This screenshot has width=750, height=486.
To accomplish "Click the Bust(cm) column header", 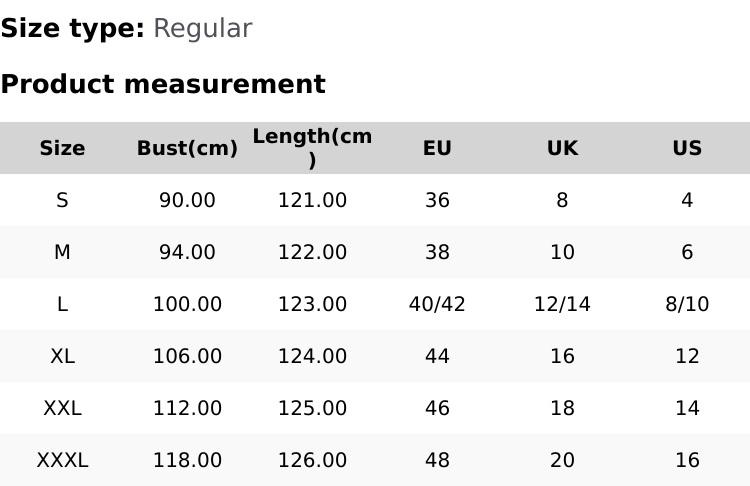I will 187,148.
